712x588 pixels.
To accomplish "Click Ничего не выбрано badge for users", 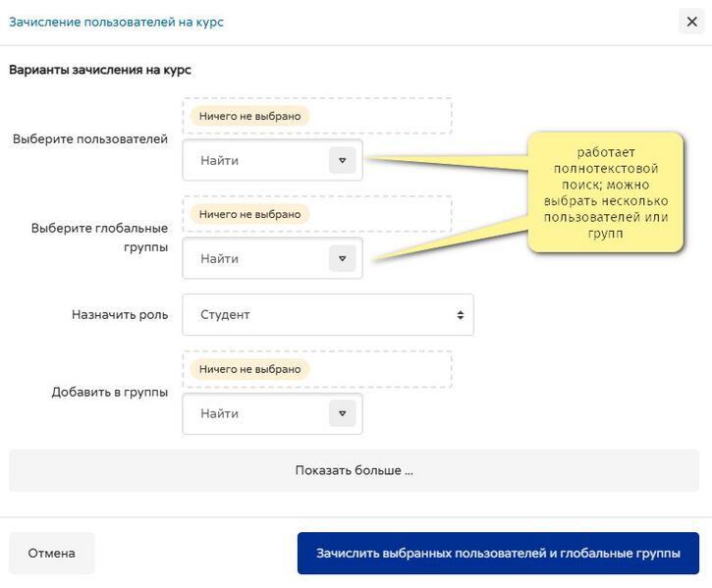I will 249,116.
